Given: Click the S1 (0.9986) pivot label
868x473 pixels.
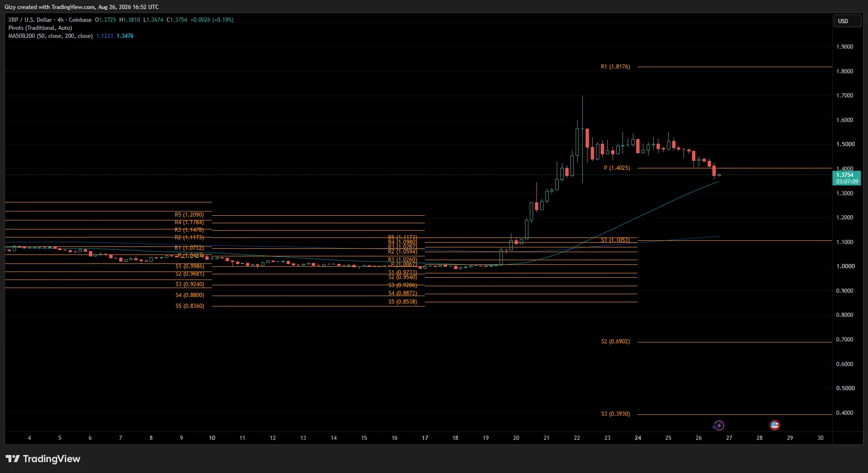Looking at the screenshot, I should (190, 266).
